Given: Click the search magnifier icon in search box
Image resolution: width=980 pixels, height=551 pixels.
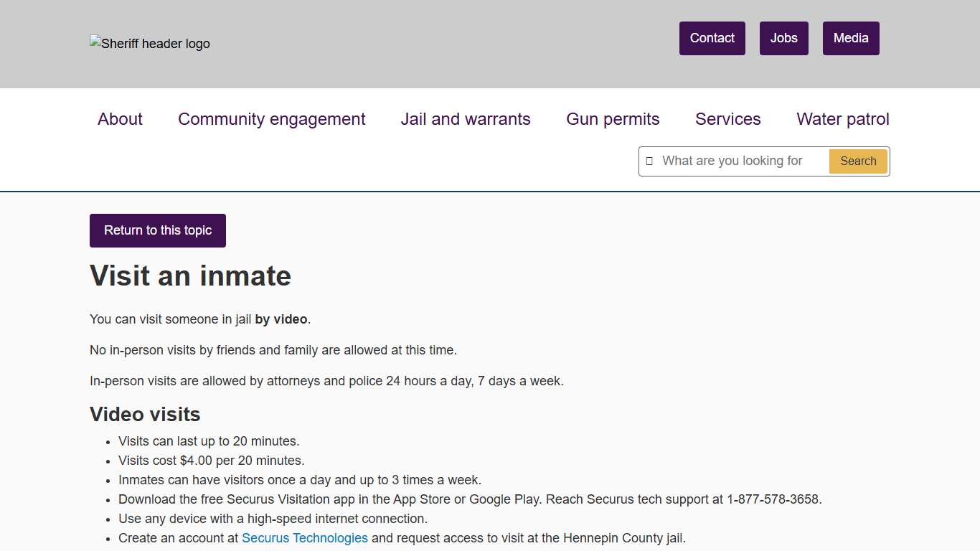Looking at the screenshot, I should click(649, 161).
